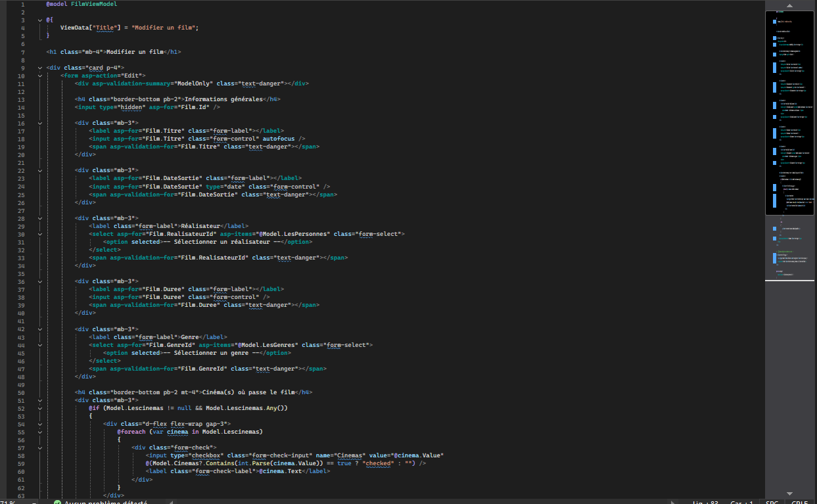817x504 pixels.
Task: Collapse the Film.DateSortie form group
Action: click(40, 170)
